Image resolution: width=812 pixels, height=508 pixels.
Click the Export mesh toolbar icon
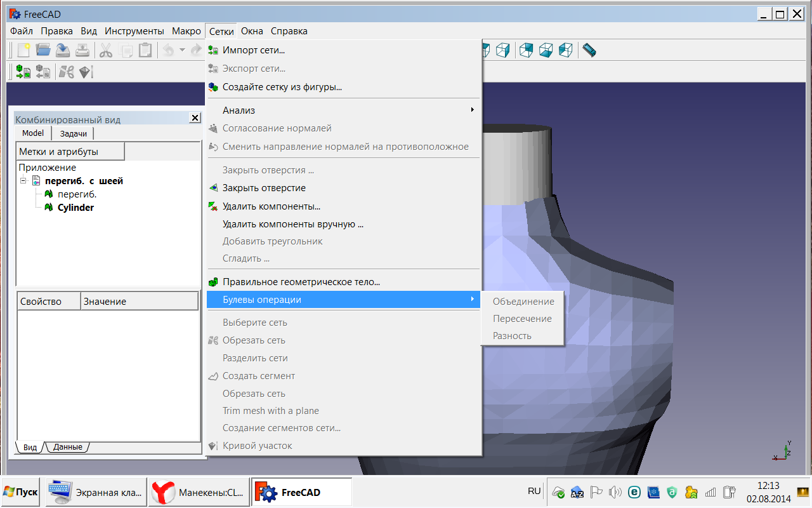pyautogui.click(x=43, y=72)
